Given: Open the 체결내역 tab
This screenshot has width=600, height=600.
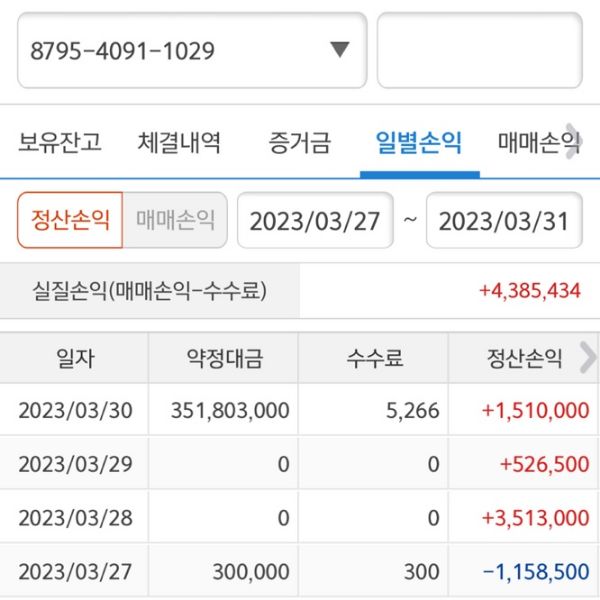Looking at the screenshot, I should [179, 143].
